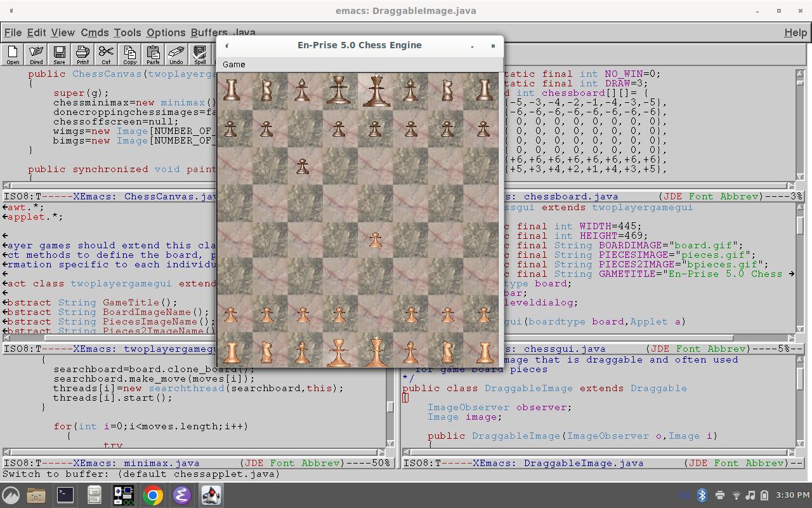Select the white king piece
The image size is (812, 508).
(376, 351)
